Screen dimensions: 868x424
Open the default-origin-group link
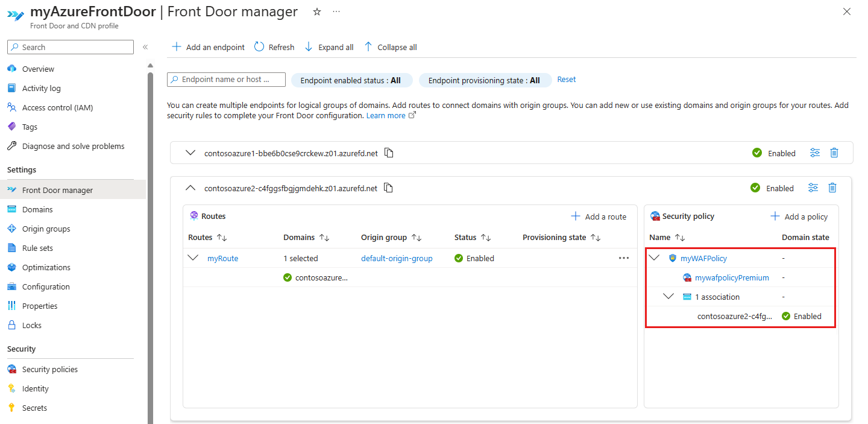coord(397,258)
